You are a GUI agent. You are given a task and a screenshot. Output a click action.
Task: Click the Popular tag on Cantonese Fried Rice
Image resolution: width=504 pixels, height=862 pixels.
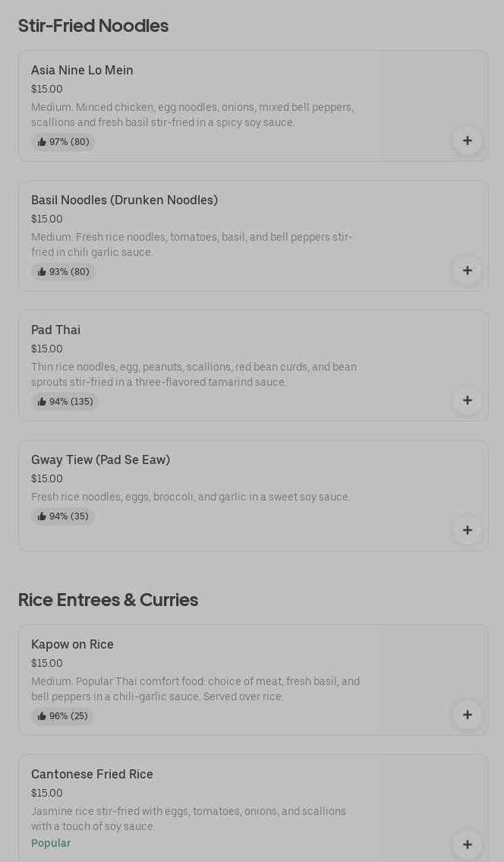coord(51,843)
